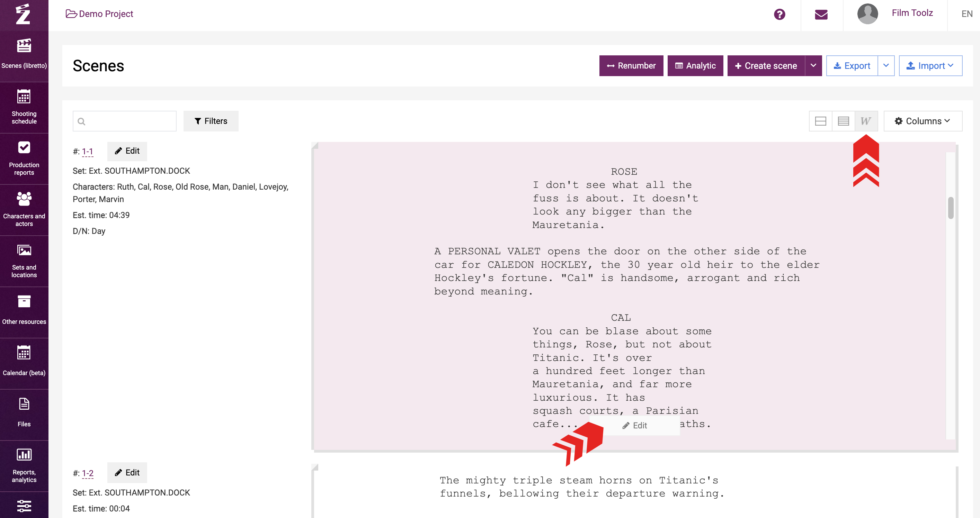980x518 pixels.
Task: Edit scene 1-1 details
Action: point(127,151)
